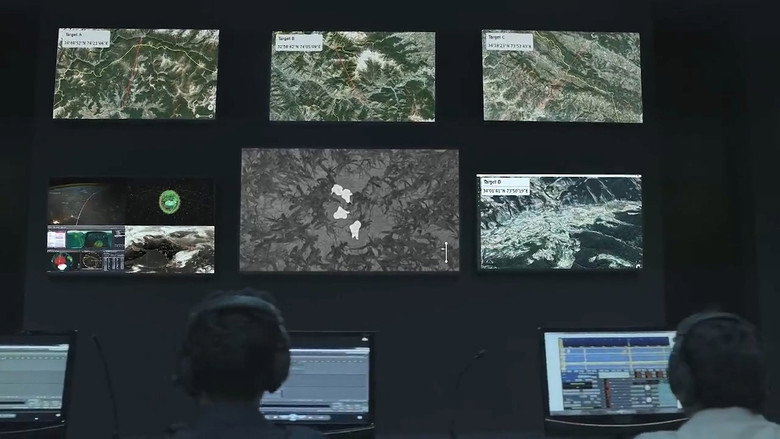Click the green globe radar icon
The image size is (780, 439).
tap(170, 201)
